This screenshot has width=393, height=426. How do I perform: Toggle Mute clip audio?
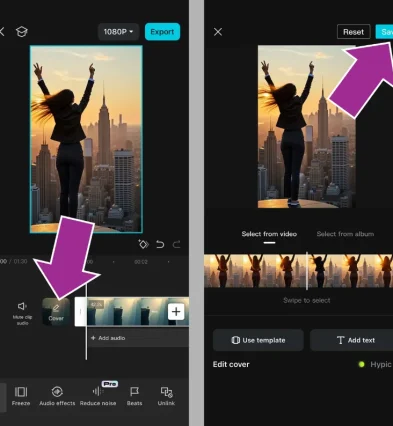point(22,313)
